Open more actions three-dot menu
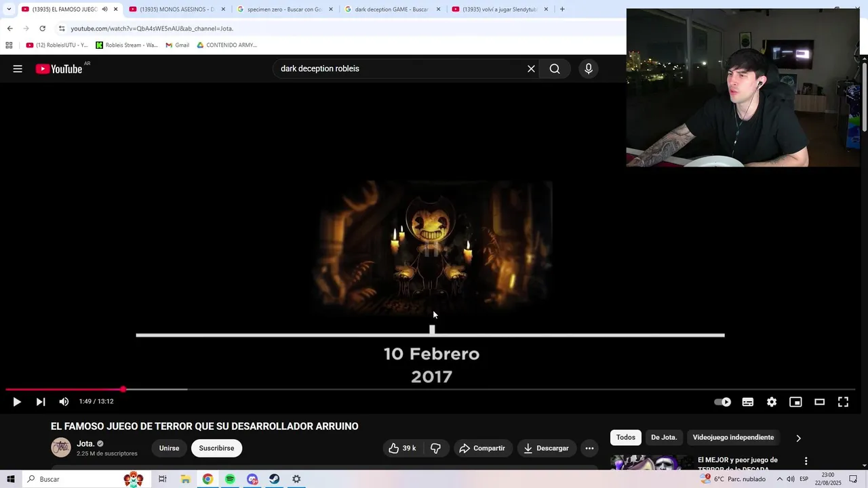The height and width of the screenshot is (488, 868). [589, 448]
